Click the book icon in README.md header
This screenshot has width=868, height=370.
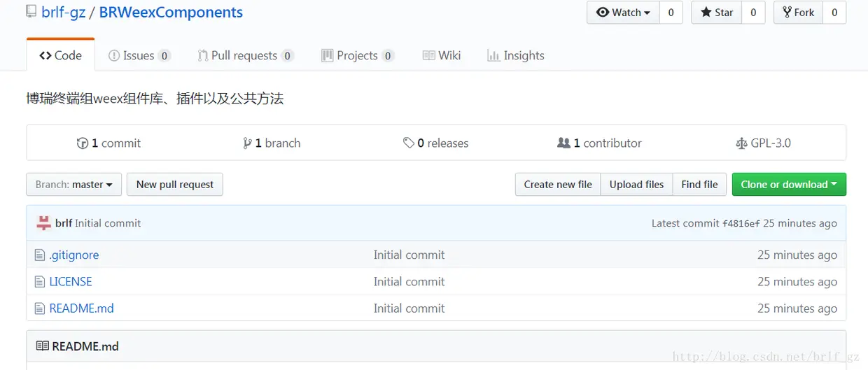[x=42, y=346]
